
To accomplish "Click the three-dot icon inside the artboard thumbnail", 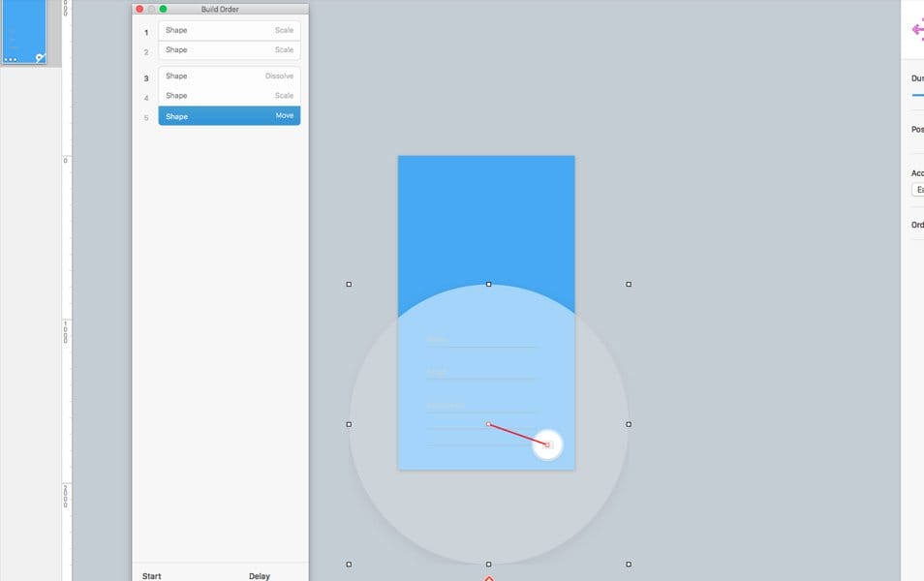I will pos(10,59).
